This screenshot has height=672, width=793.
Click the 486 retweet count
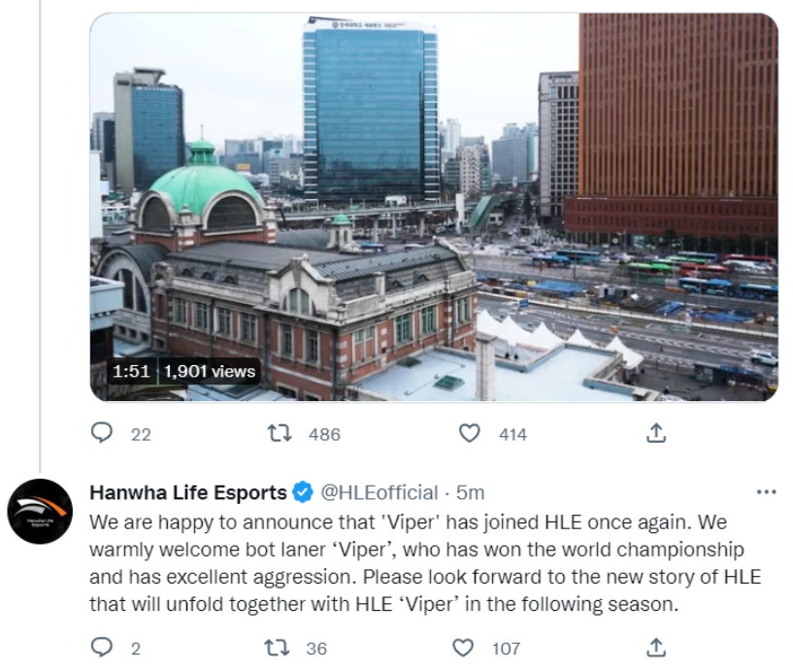tap(325, 434)
